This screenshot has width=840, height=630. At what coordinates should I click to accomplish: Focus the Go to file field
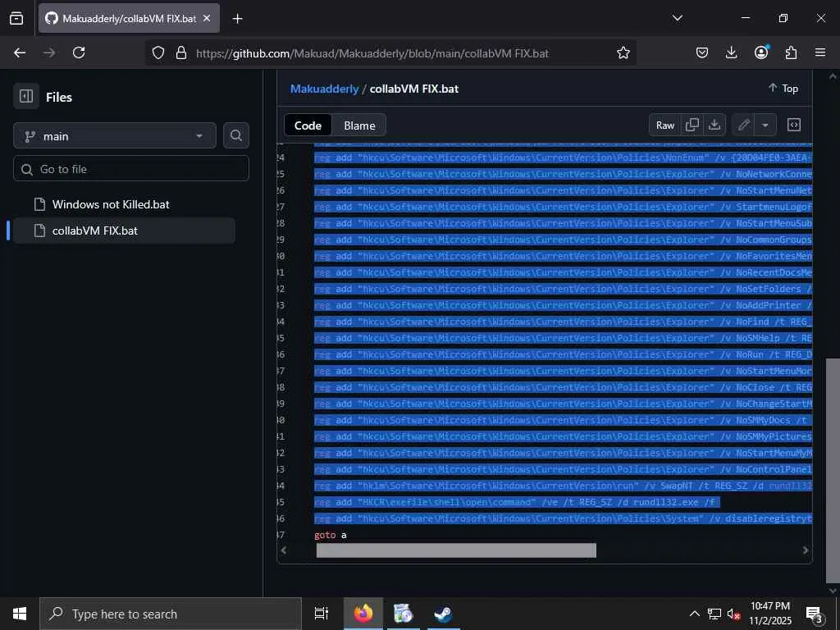coord(131,169)
